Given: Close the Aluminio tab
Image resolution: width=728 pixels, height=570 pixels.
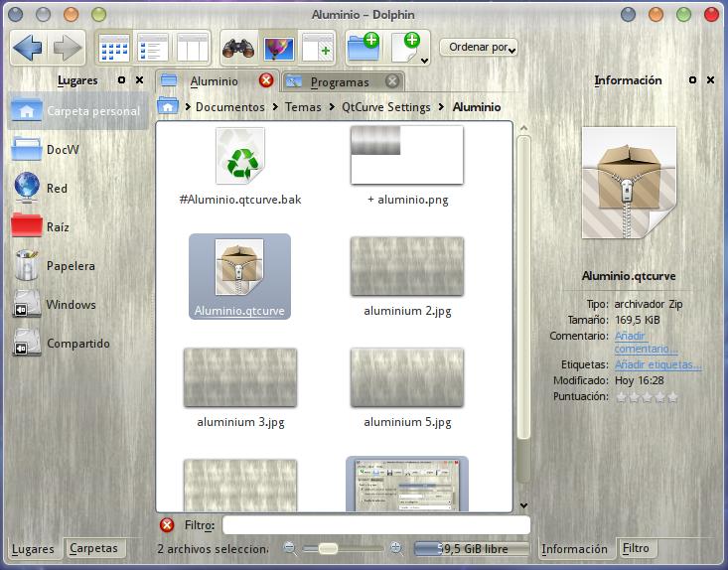Looking at the screenshot, I should click(x=266, y=80).
